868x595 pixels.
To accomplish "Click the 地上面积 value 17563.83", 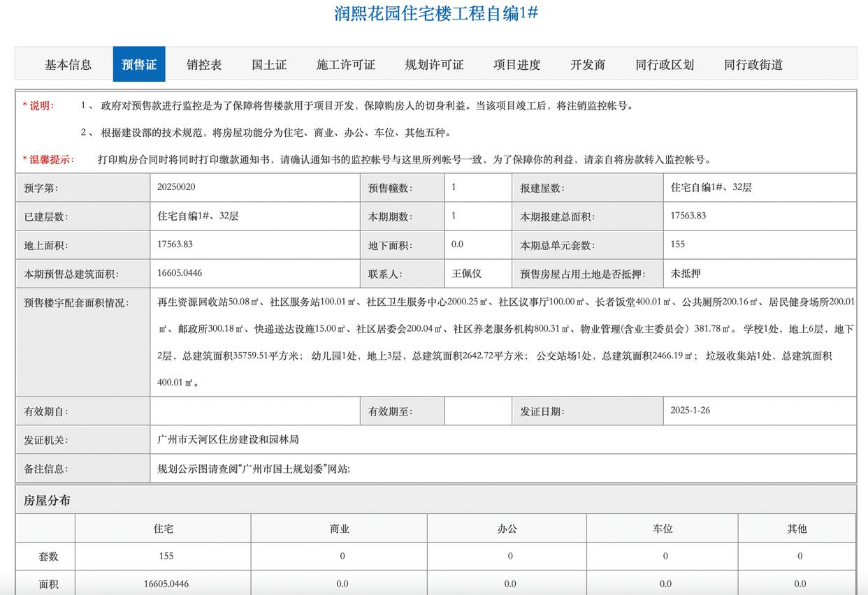I will 175,244.
